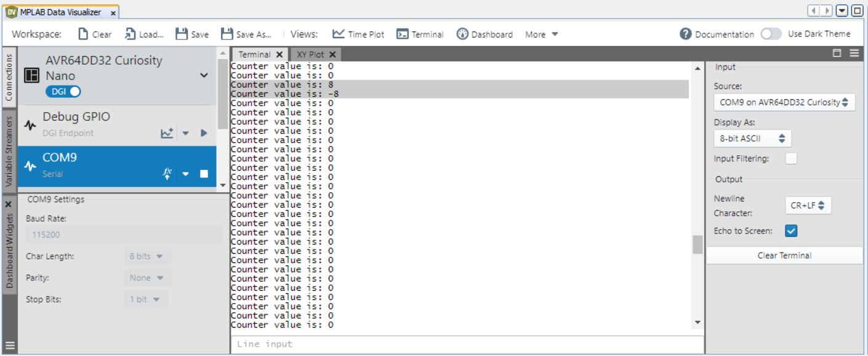Open the COM9 options dropdown arrow
Screen dimensions: 868x356
(185, 174)
